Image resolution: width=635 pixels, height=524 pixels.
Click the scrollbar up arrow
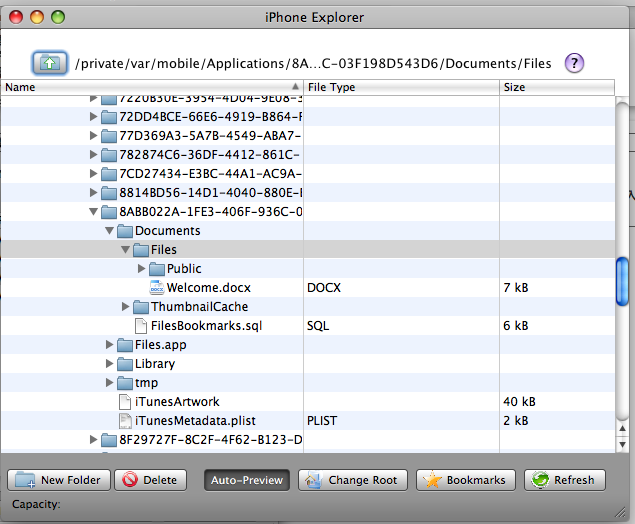[622, 428]
